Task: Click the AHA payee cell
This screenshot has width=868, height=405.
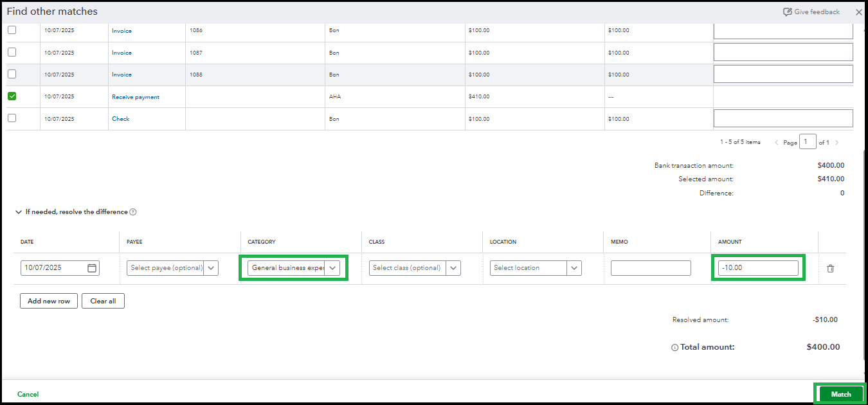Action: [x=334, y=97]
